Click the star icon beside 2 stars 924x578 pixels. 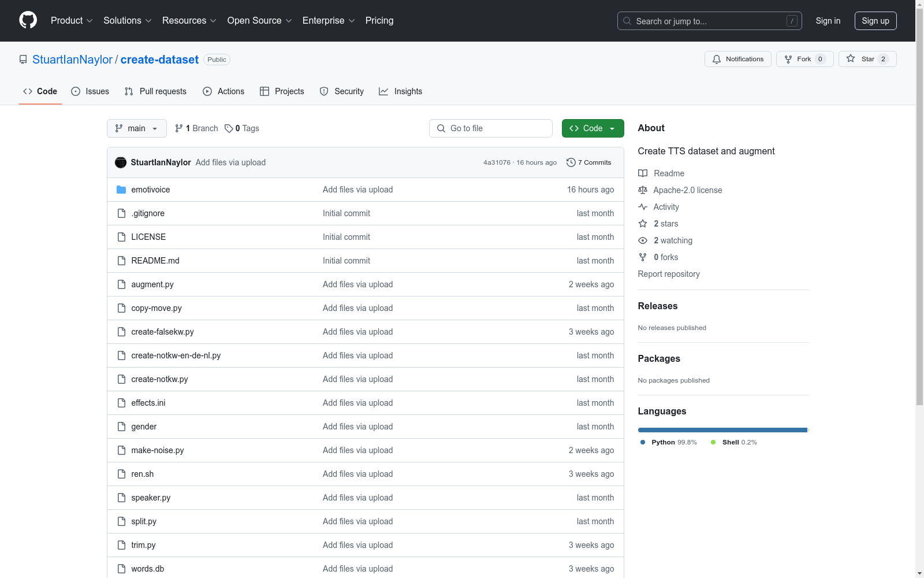643,224
